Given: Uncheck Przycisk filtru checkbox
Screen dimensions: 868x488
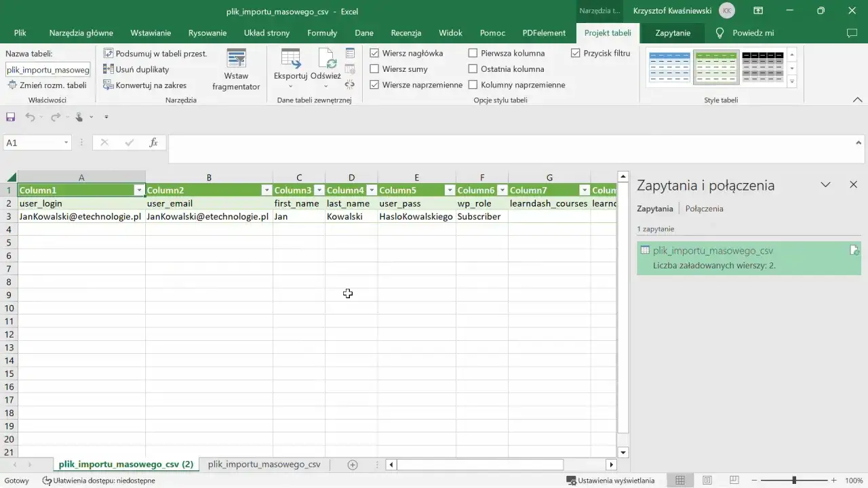Looking at the screenshot, I should click(576, 53).
